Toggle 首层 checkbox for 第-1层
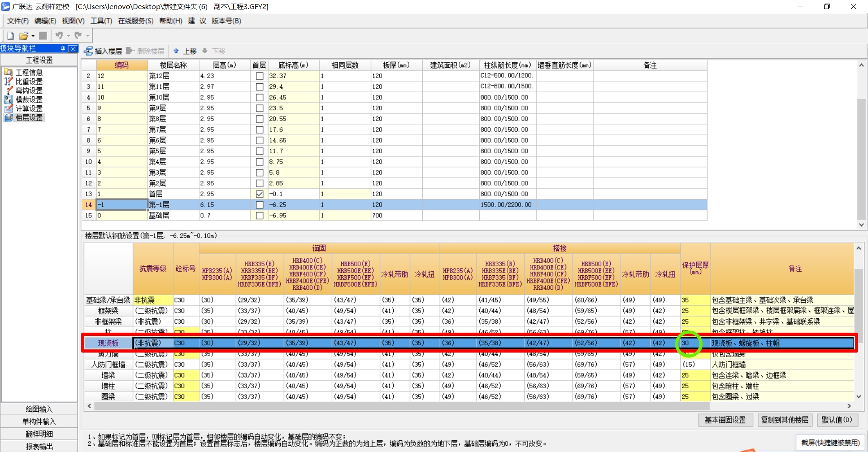This screenshot has width=868, height=452. pyautogui.click(x=259, y=205)
